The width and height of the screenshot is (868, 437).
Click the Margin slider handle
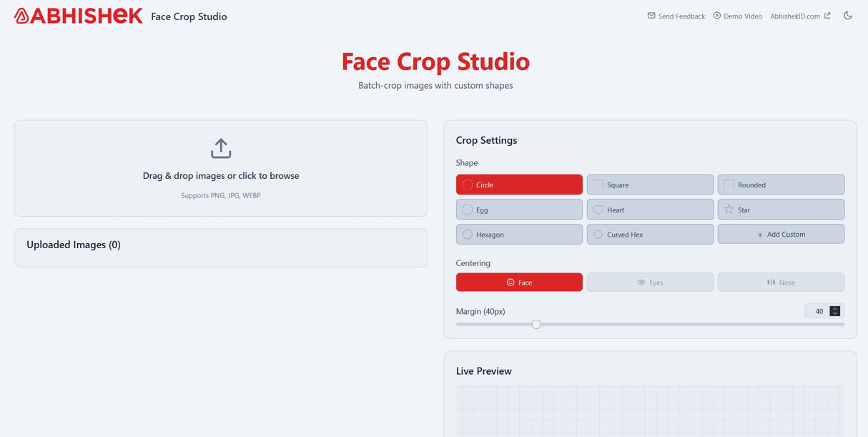coord(536,324)
